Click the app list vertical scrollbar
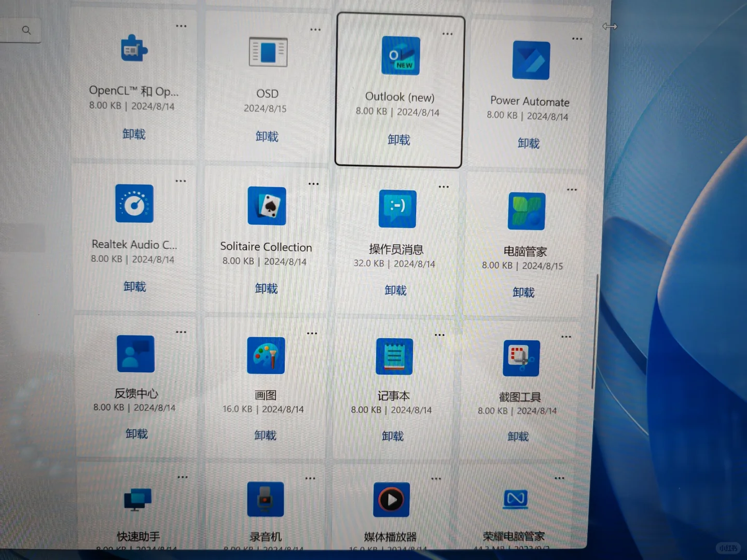This screenshot has width=747, height=560. pyautogui.click(x=595, y=332)
